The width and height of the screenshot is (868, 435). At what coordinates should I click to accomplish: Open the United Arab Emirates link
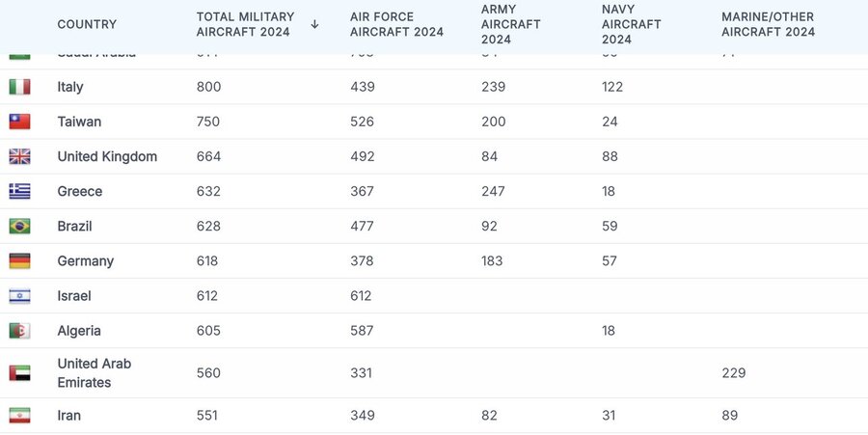[95, 372]
